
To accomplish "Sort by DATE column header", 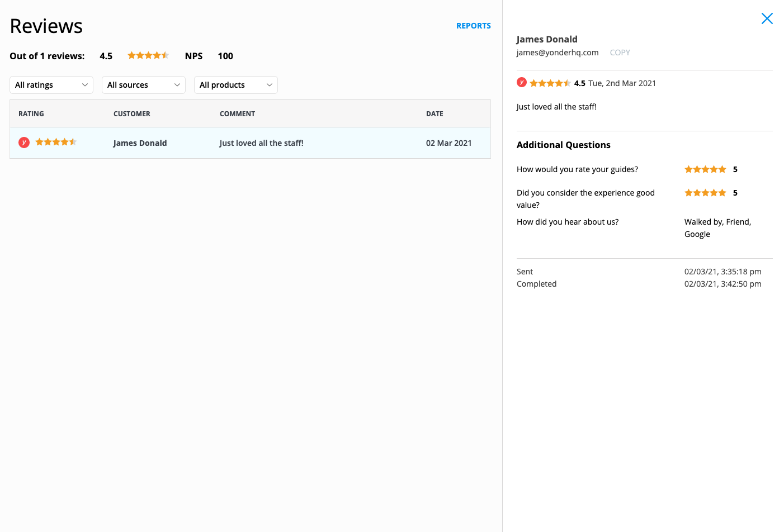I will coord(434,113).
